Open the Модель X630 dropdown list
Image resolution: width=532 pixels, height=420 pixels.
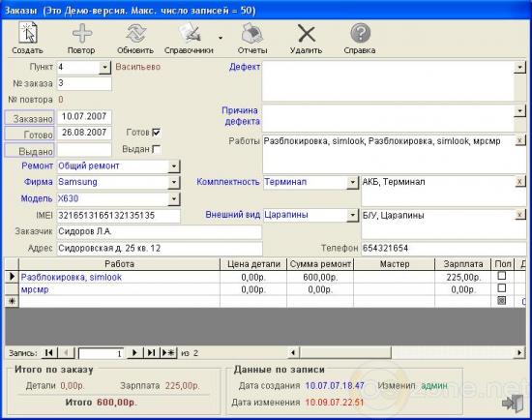174,199
